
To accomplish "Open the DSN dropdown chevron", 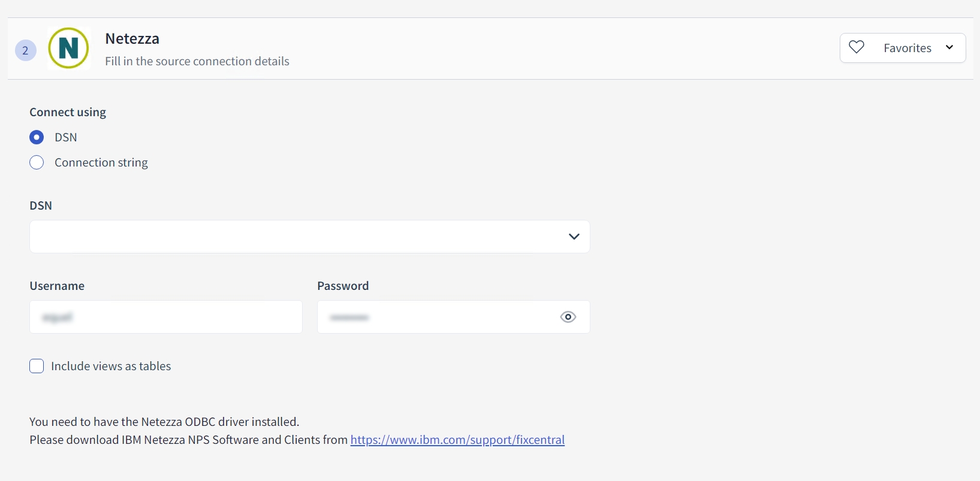I will pyautogui.click(x=574, y=237).
